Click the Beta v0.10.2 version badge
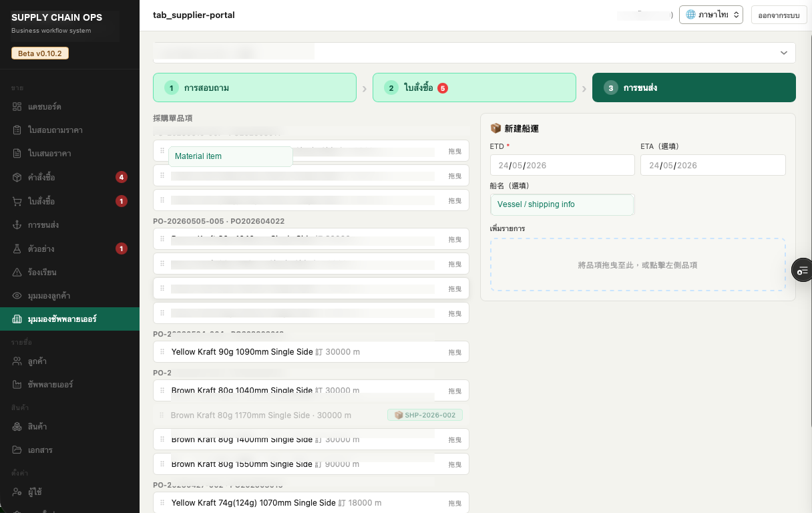Screen dimensions: 812x513 click(40, 53)
